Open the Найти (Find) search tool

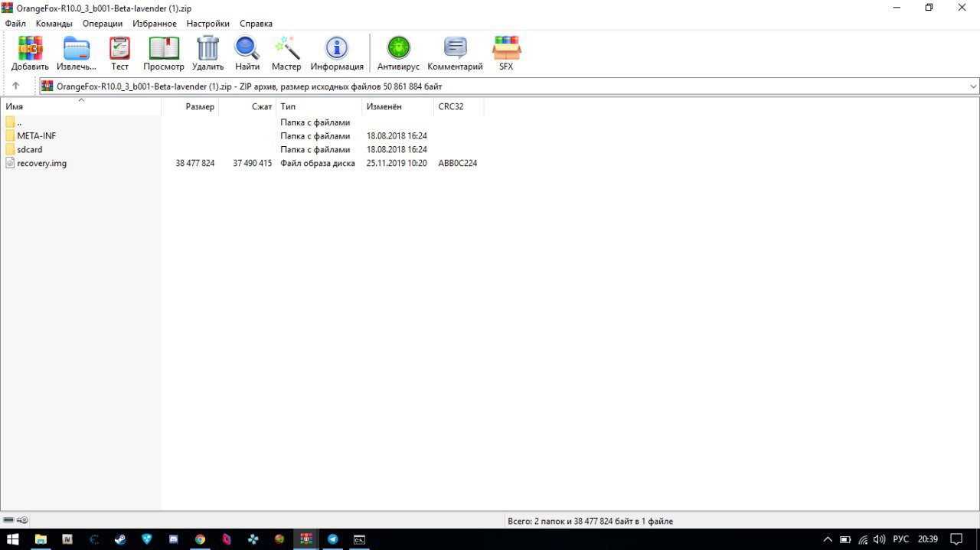(x=247, y=53)
